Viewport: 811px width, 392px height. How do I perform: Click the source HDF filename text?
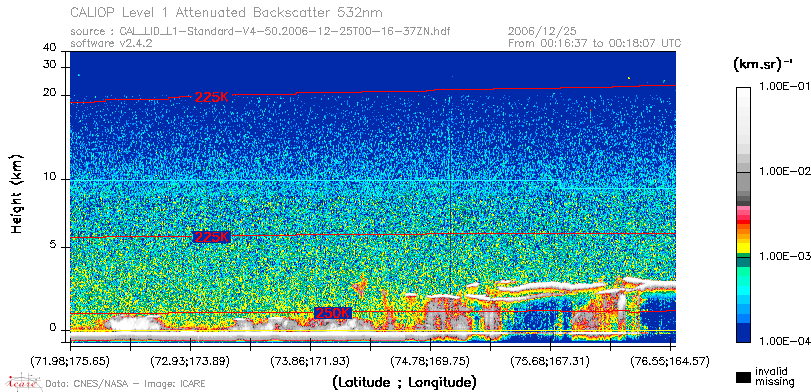point(285,32)
